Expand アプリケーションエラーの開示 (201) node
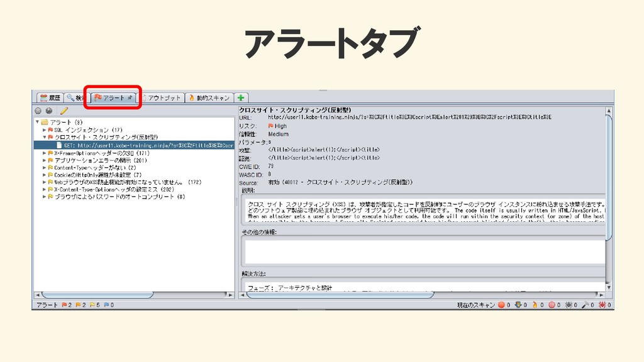 pos(45,160)
